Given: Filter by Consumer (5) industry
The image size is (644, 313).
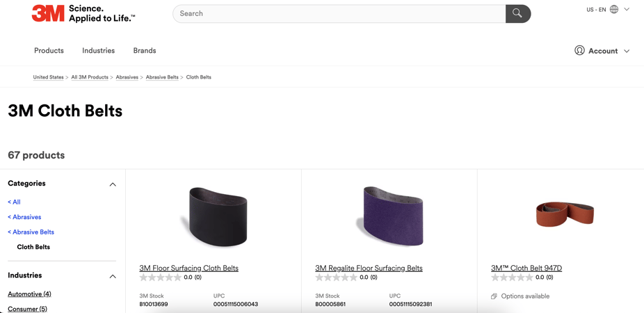Looking at the screenshot, I should pyautogui.click(x=28, y=309).
